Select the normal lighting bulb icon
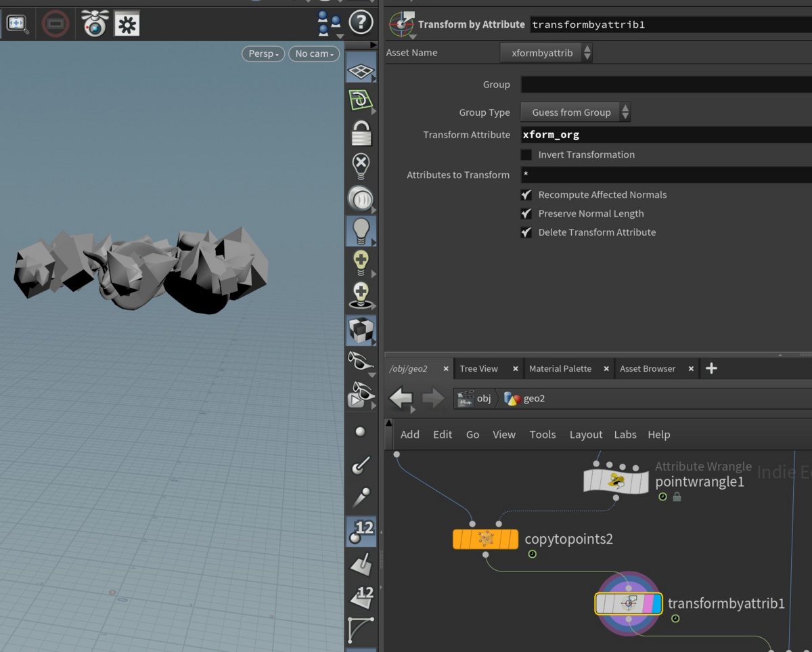 coord(361,231)
